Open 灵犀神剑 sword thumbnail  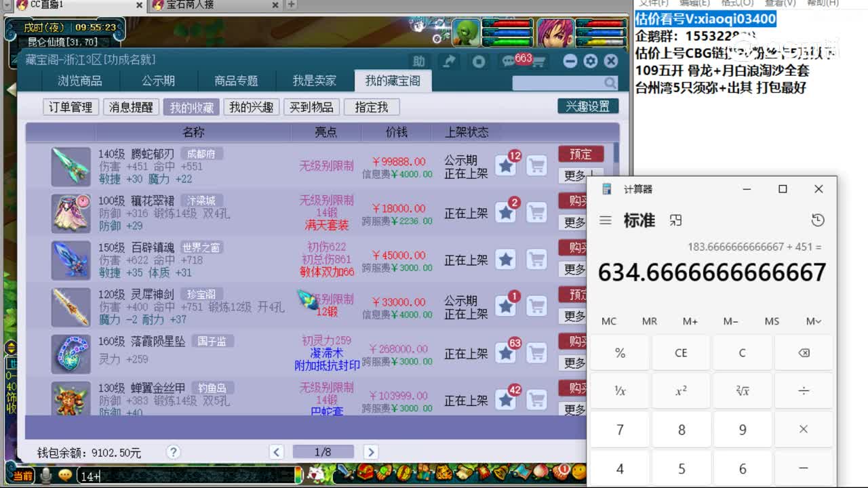point(71,307)
